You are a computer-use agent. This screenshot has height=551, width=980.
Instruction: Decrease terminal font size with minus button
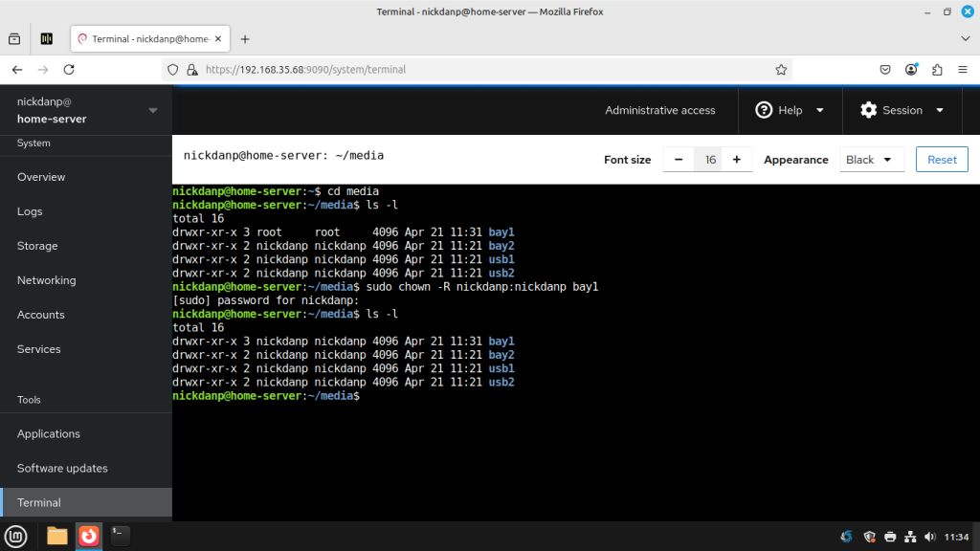pyautogui.click(x=679, y=160)
